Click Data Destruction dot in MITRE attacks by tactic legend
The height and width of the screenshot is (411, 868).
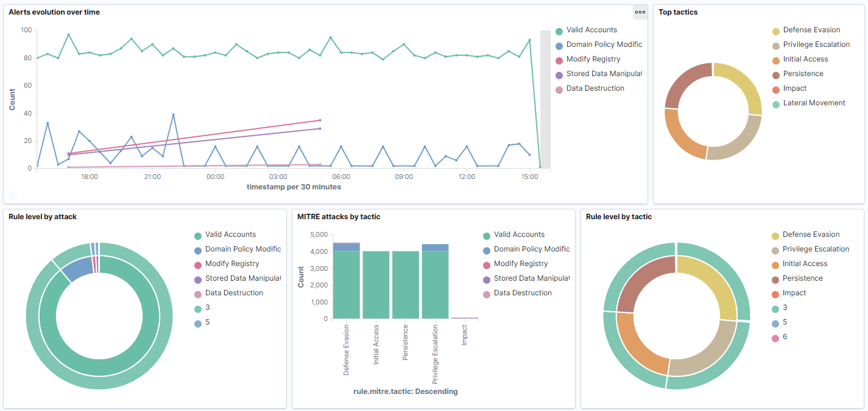[487, 294]
